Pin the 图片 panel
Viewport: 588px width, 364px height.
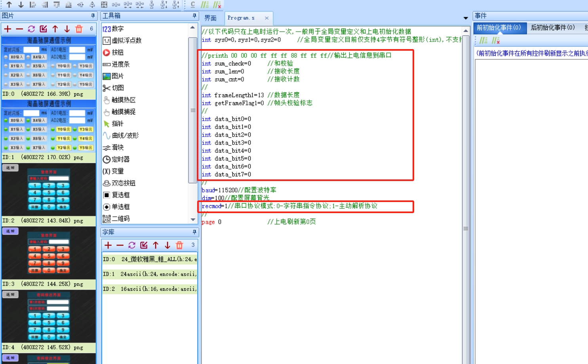[x=93, y=16]
